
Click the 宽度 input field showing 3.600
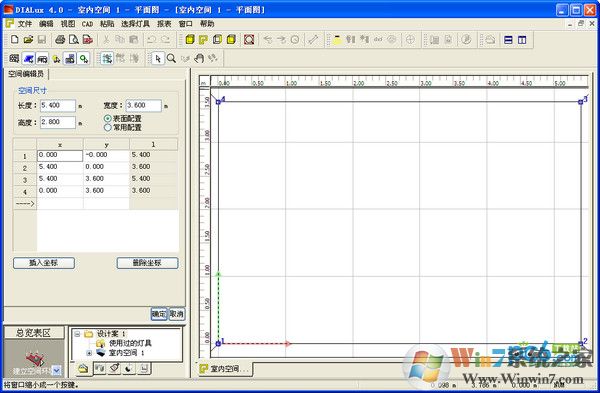143,106
